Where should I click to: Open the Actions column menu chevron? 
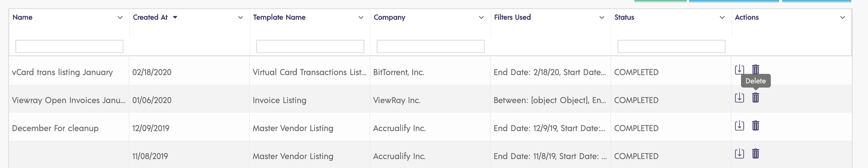point(843,18)
